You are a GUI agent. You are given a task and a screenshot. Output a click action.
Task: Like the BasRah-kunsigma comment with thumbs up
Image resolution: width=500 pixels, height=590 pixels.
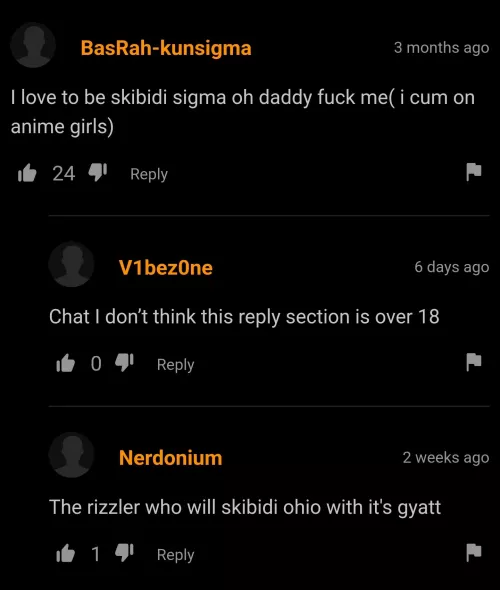click(27, 173)
